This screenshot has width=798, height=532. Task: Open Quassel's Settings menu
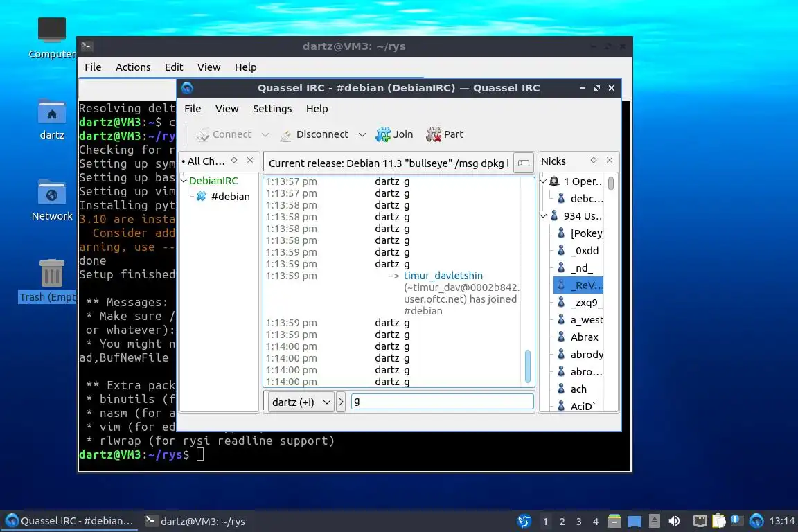[x=272, y=109]
